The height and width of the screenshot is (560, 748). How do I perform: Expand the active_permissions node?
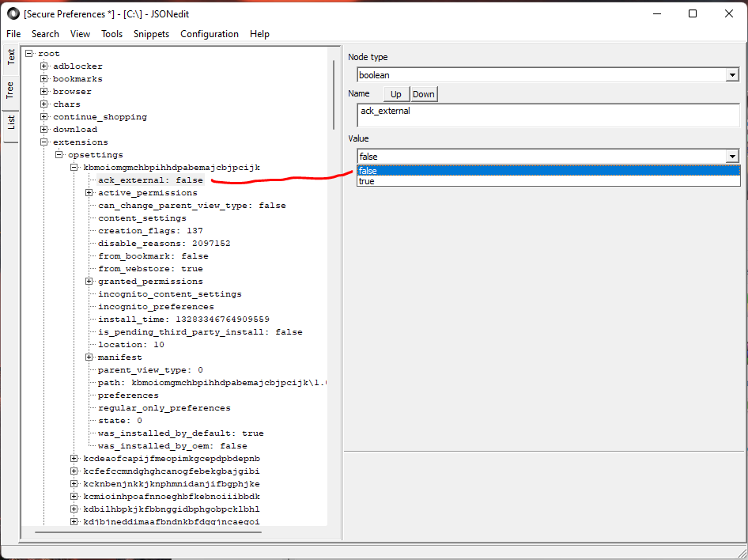pyautogui.click(x=89, y=193)
